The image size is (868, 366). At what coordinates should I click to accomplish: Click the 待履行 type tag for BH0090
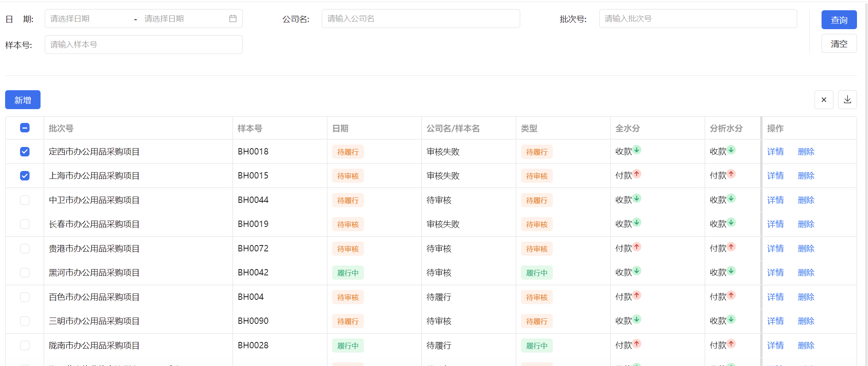coord(537,321)
